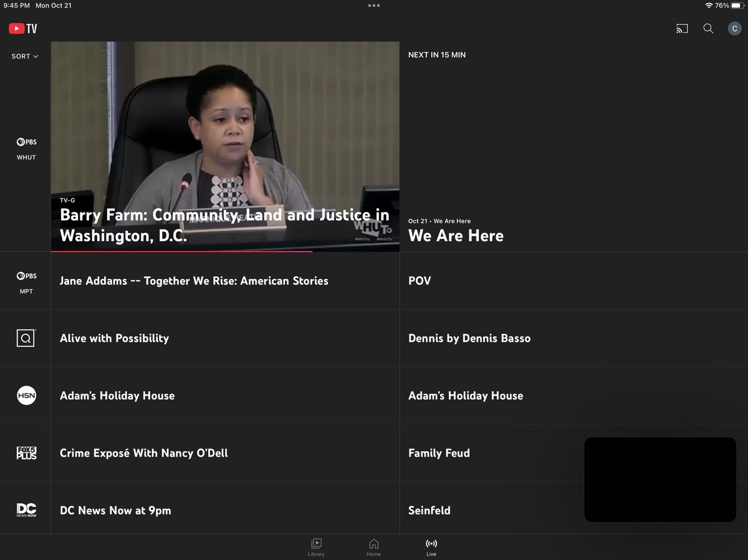The image size is (748, 560).
Task: Tap the TV-G rating label
Action: [67, 201]
